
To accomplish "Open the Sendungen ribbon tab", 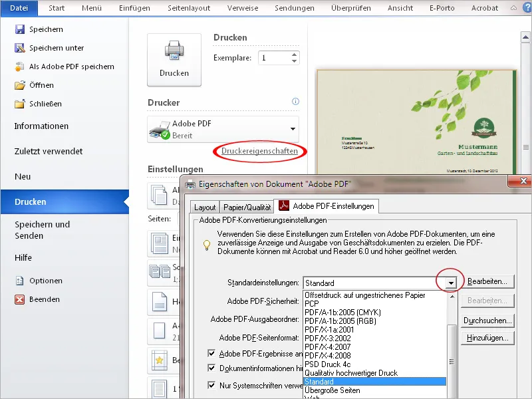I will coord(294,8).
